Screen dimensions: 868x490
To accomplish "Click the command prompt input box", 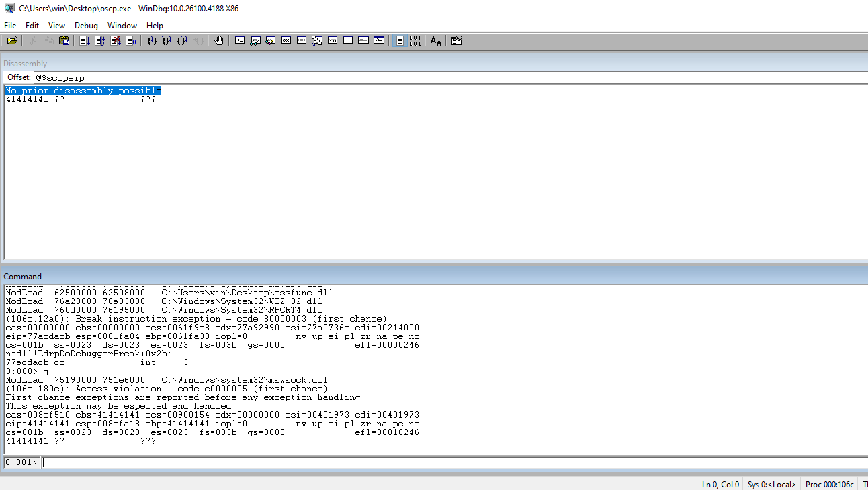I will pos(450,462).
